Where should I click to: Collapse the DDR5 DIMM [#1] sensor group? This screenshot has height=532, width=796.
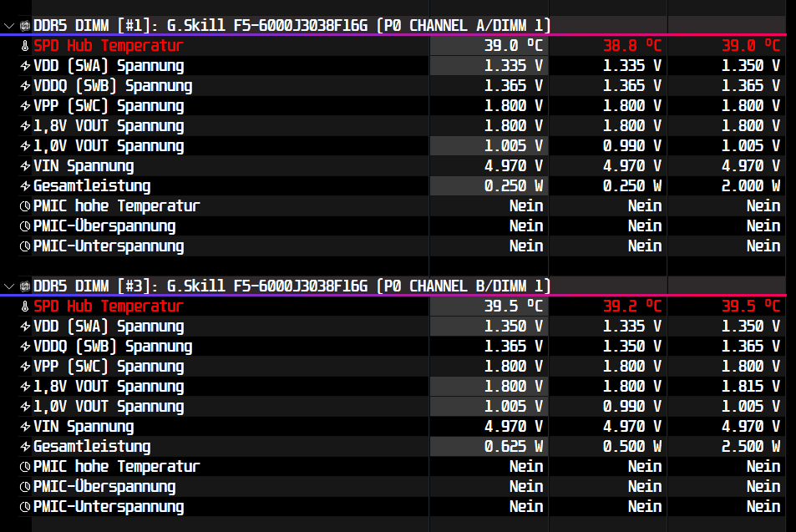[8, 25]
